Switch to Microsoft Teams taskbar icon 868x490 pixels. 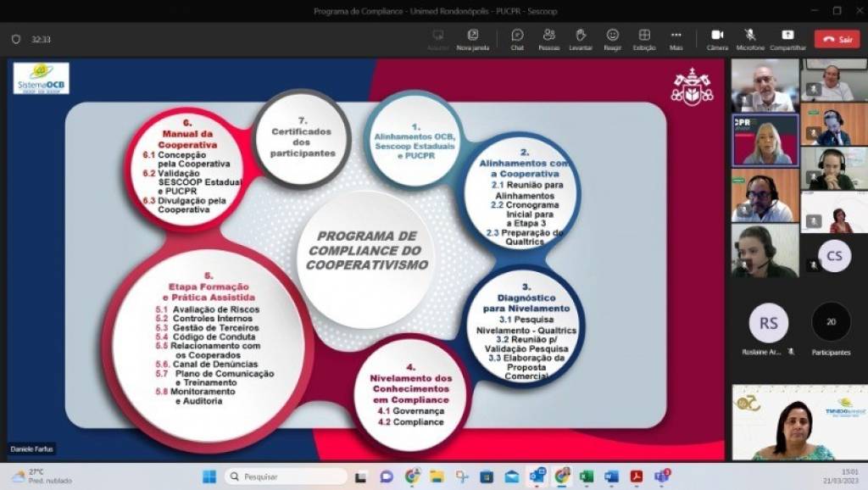click(662, 476)
